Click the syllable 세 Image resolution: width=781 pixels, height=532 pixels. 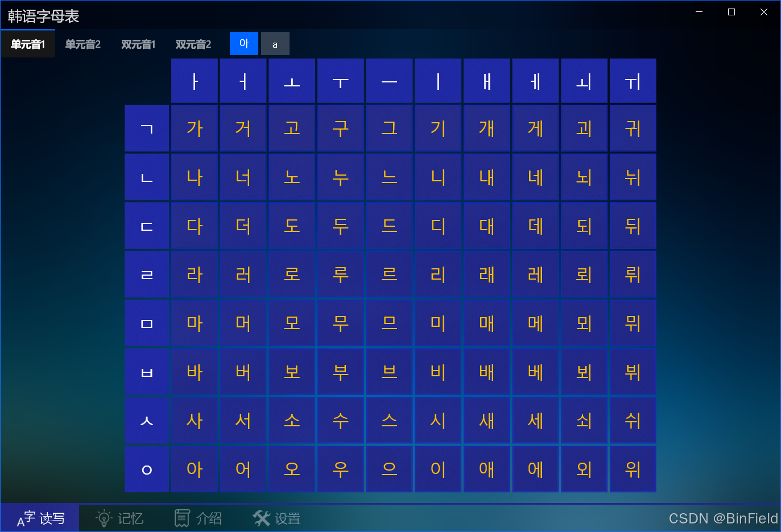[536, 421]
